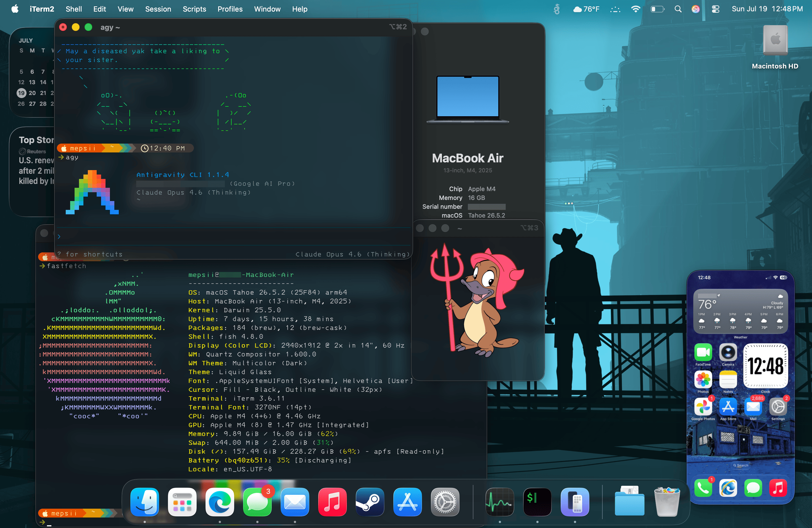This screenshot has height=528, width=812.
Task: Open Camera on the mirrored iPhone
Action: (x=728, y=352)
